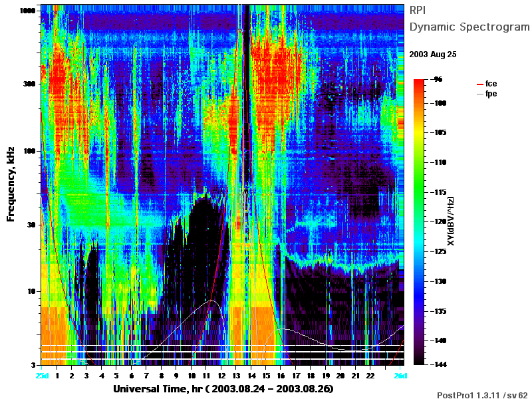The width and height of the screenshot is (532, 399).
Task: Click the hour 7 tick label
Action: click(146, 376)
